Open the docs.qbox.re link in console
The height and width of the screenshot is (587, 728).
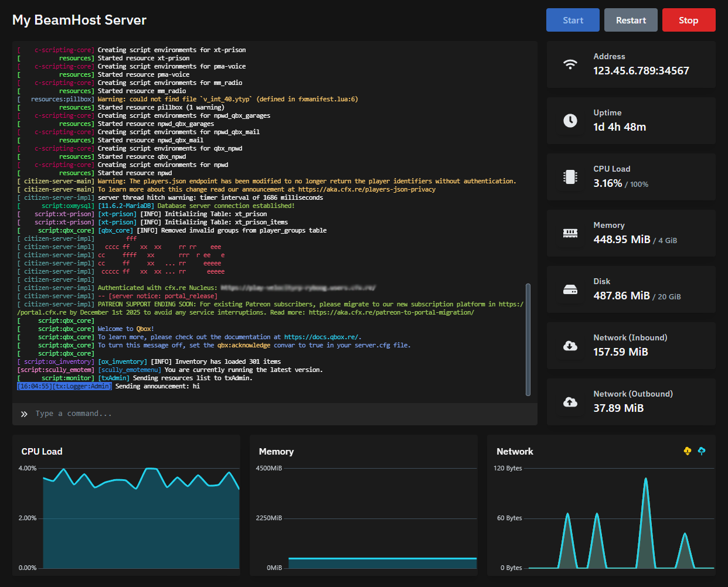tap(321, 337)
